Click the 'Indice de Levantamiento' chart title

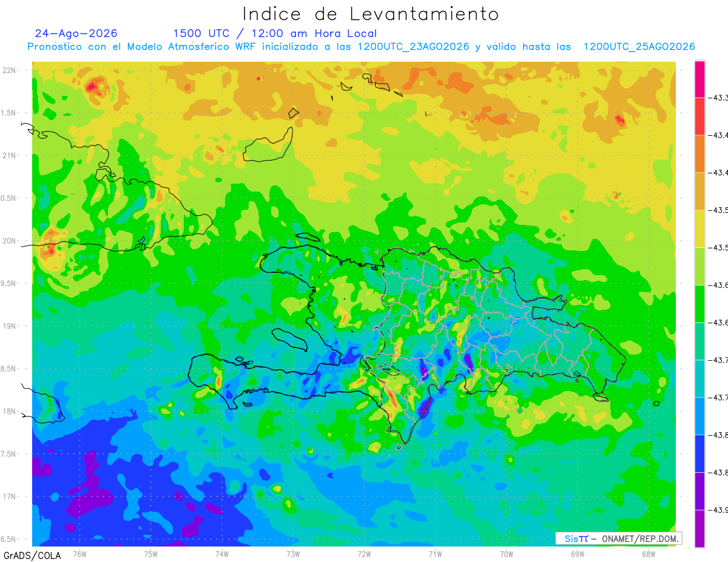tap(371, 14)
